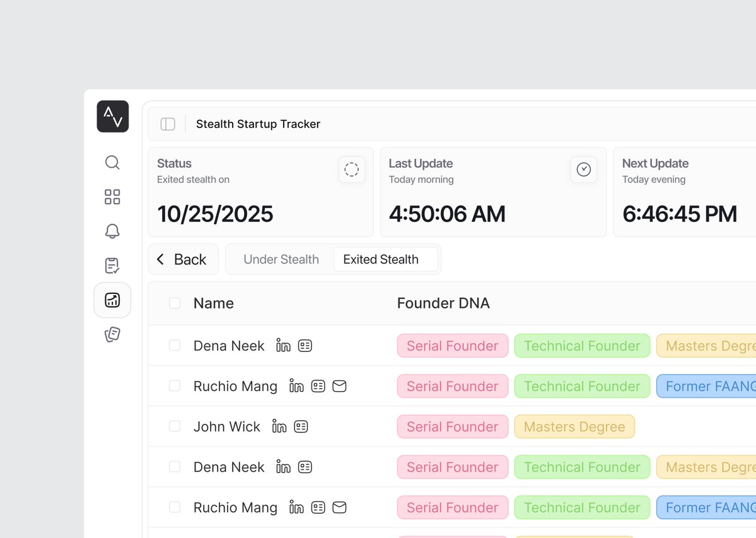
Task: Switch to the Under Stealth tab
Action: 281,259
